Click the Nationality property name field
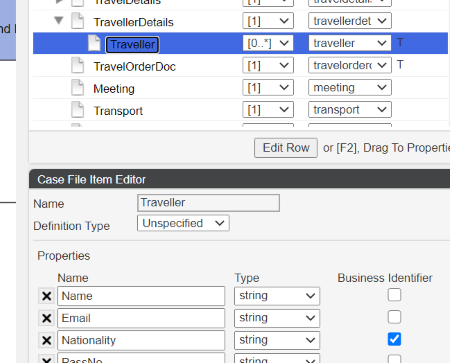The width and height of the screenshot is (450, 363). (141, 340)
